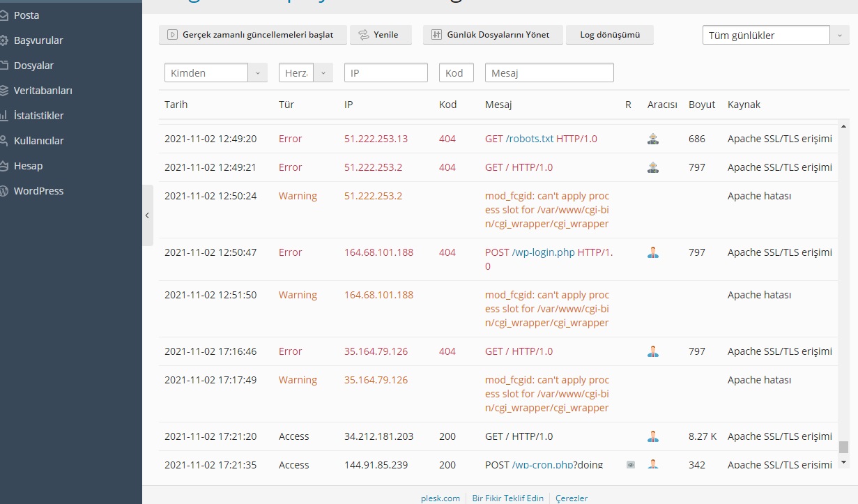858x504 pixels.
Task: Open Bir Fikir Teklif Edin link
Action: point(508,498)
